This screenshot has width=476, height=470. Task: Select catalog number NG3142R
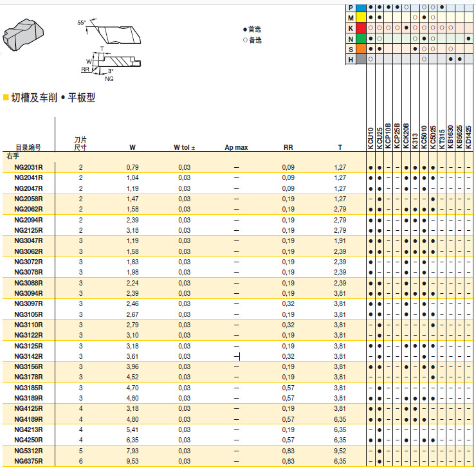click(28, 357)
